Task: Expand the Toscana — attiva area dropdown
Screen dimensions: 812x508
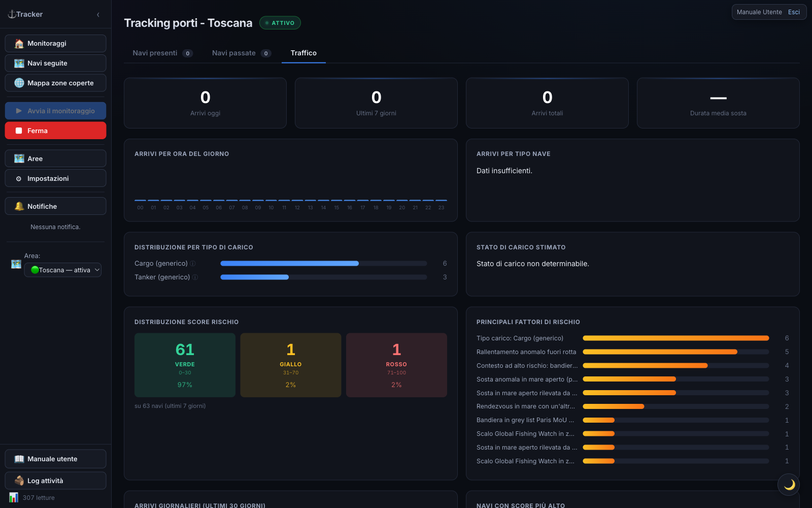Action: point(62,270)
